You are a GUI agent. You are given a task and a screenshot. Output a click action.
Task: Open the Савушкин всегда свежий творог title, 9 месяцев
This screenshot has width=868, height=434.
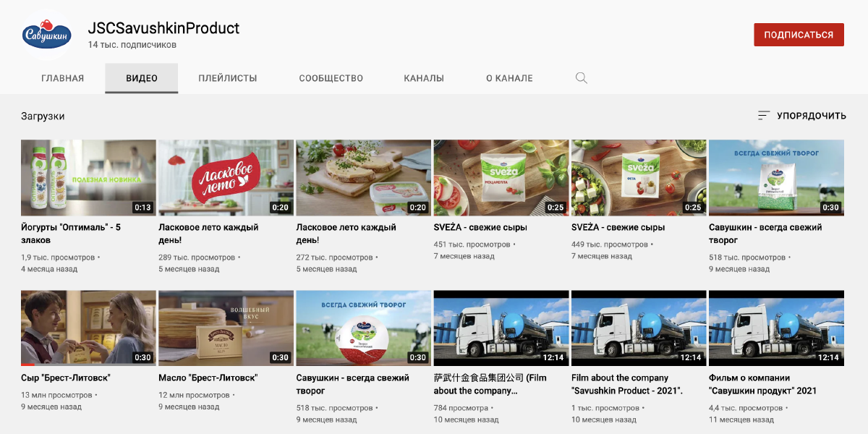click(765, 234)
